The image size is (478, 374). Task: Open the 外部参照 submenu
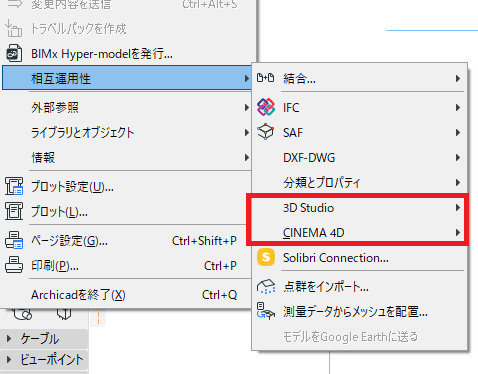pos(127,107)
